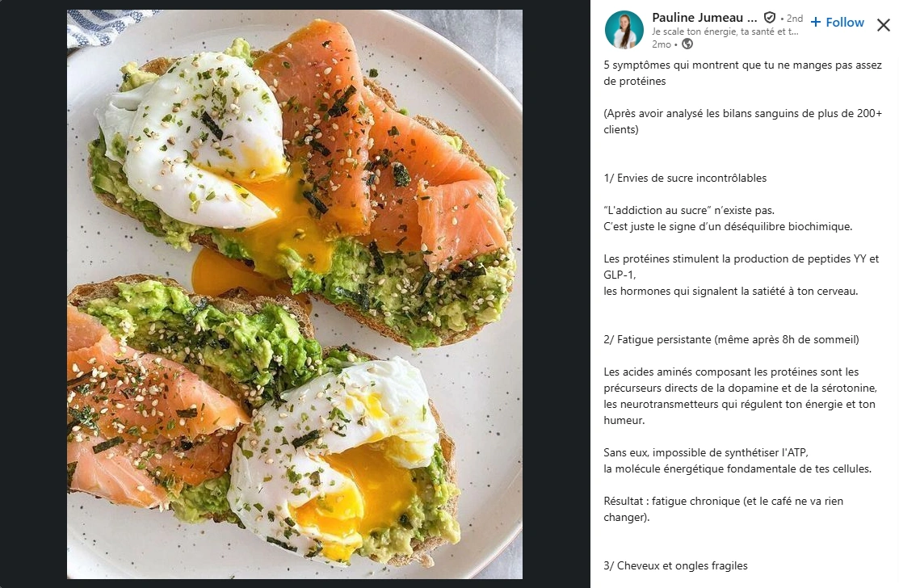This screenshot has height=588, width=899.
Task: Open Pauline Jumeau's name link
Action: coord(704,18)
